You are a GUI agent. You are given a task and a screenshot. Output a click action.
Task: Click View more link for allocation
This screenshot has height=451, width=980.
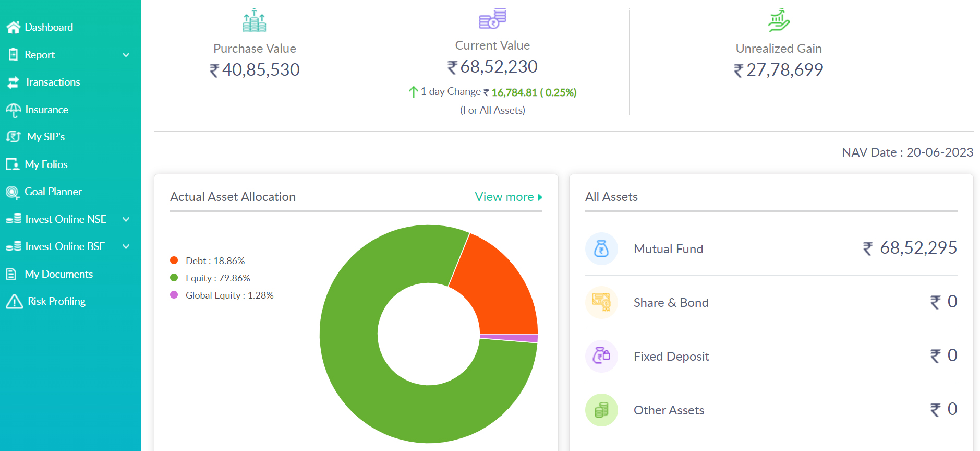(509, 197)
